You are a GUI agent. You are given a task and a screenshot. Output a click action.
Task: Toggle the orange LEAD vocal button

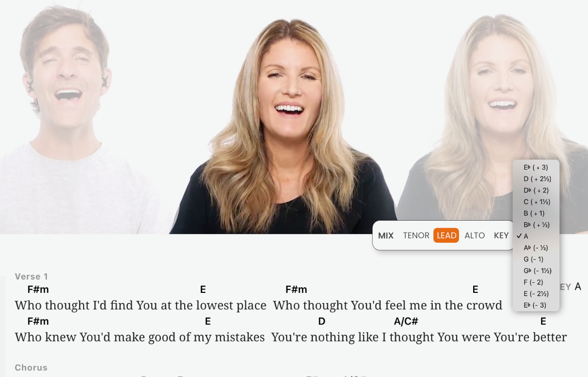pos(446,235)
